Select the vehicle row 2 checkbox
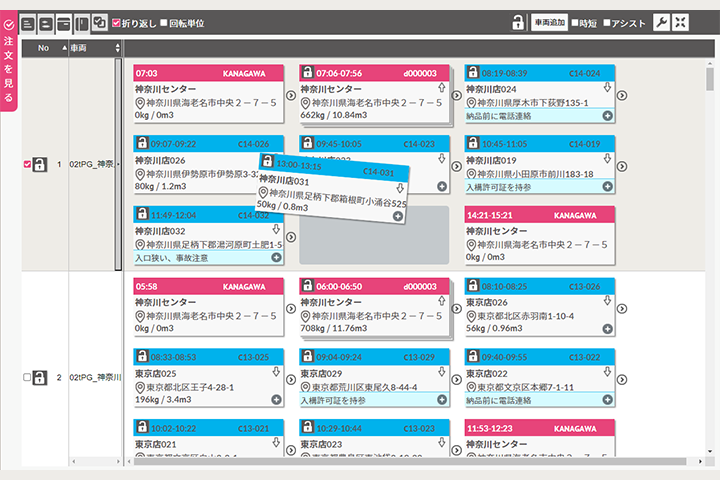Screen dimensions: 720x480 pos(27,377)
